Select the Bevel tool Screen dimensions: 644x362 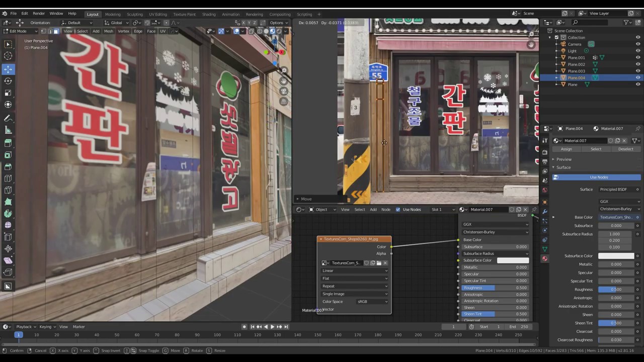pos(8,167)
